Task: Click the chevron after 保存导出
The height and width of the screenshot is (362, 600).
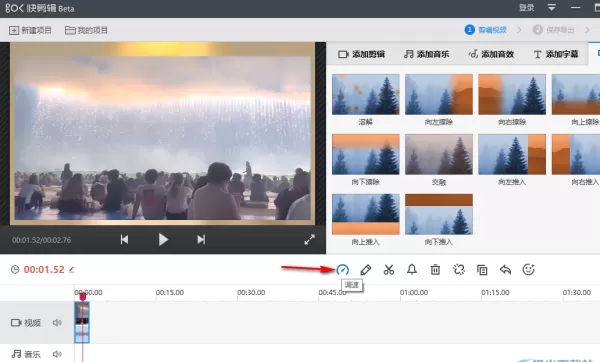Action: coord(587,30)
